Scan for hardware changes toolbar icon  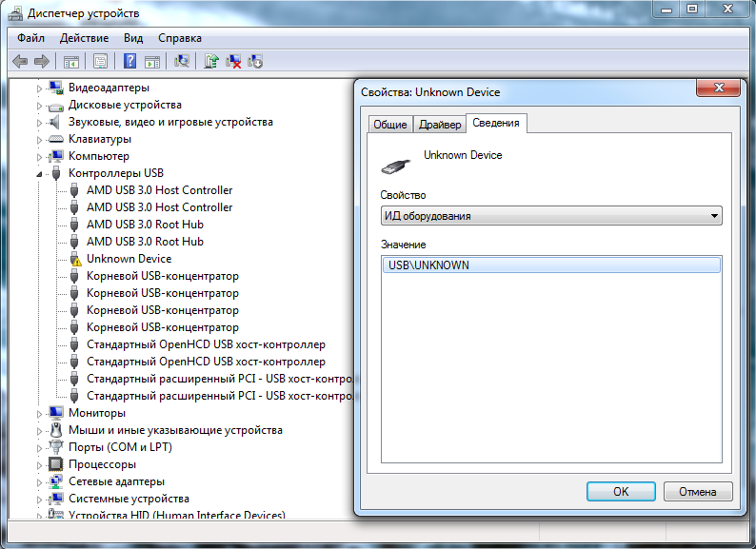tap(182, 61)
